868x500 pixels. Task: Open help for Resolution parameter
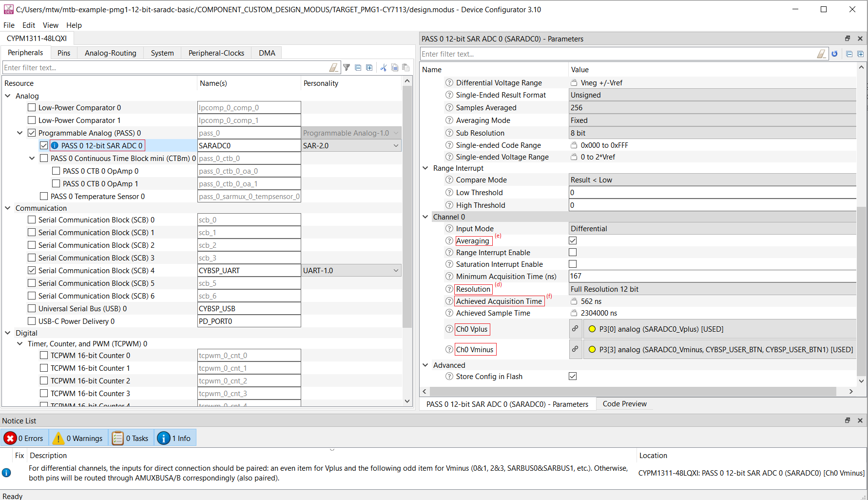[449, 289]
